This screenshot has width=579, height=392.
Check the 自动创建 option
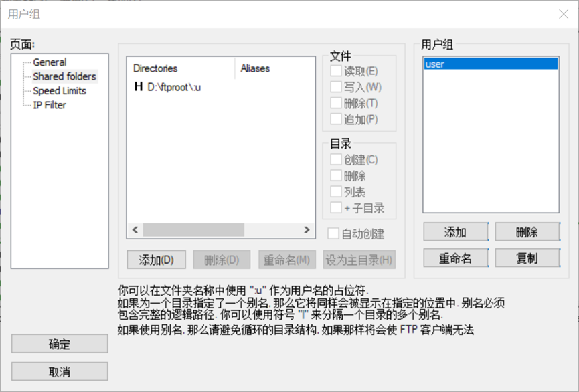point(333,233)
